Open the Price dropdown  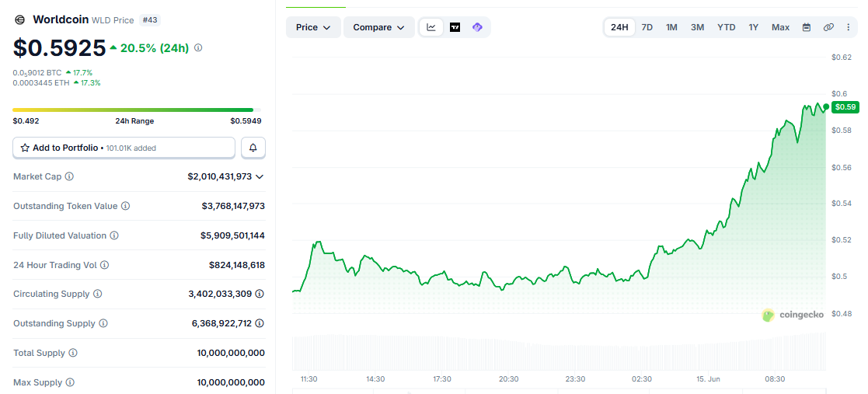click(313, 27)
